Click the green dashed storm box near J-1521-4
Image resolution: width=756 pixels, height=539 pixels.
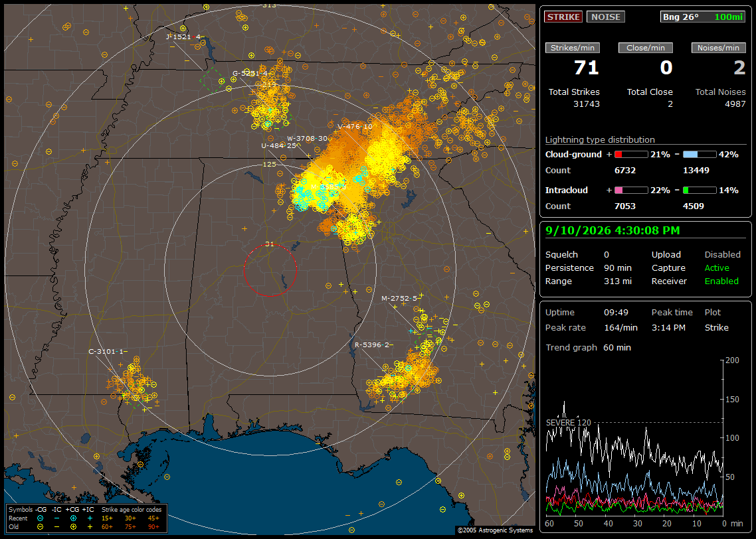click(x=213, y=80)
